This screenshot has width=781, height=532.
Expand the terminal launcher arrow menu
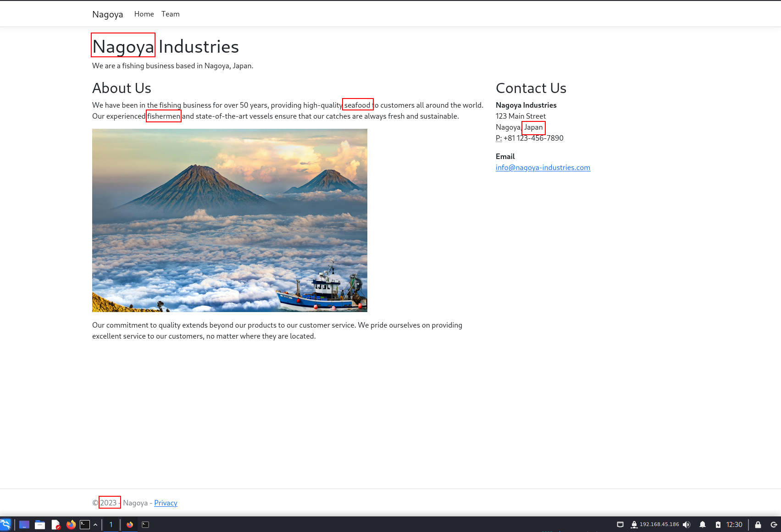[x=95, y=525]
